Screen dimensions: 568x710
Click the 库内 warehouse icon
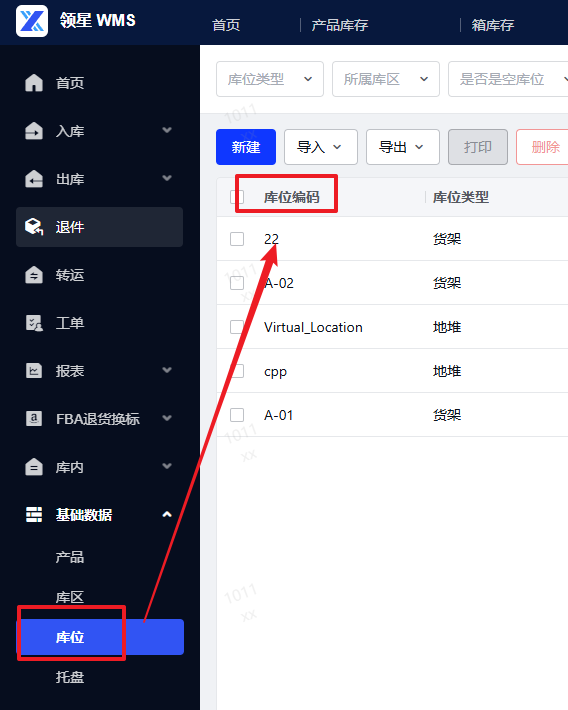[34, 467]
